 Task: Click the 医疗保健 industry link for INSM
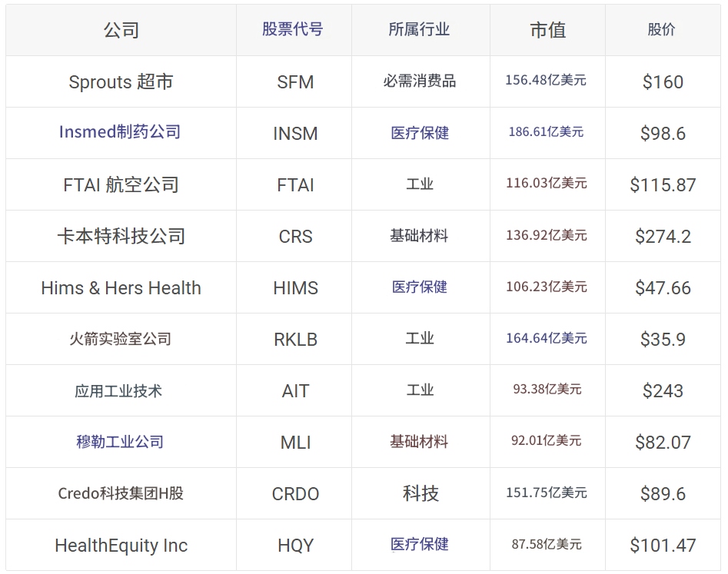coord(418,132)
